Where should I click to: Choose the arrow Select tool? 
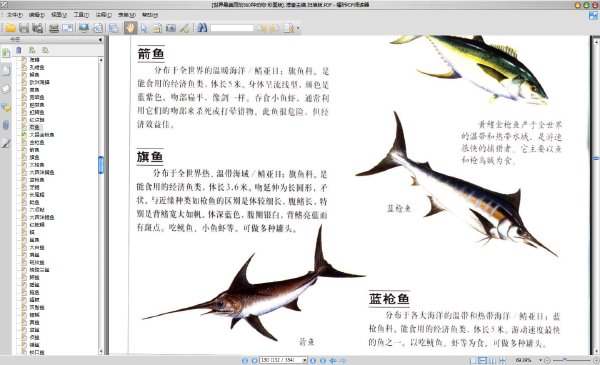pyautogui.click(x=144, y=28)
